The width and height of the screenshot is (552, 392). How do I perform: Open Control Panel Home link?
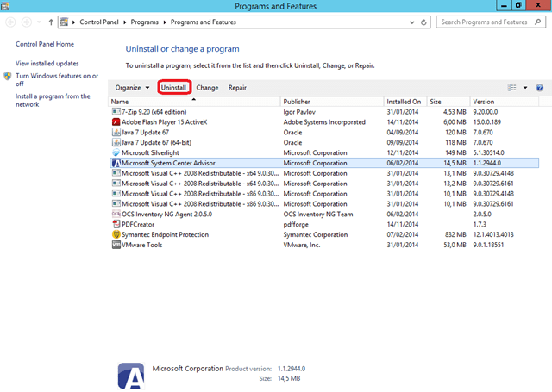pos(45,44)
